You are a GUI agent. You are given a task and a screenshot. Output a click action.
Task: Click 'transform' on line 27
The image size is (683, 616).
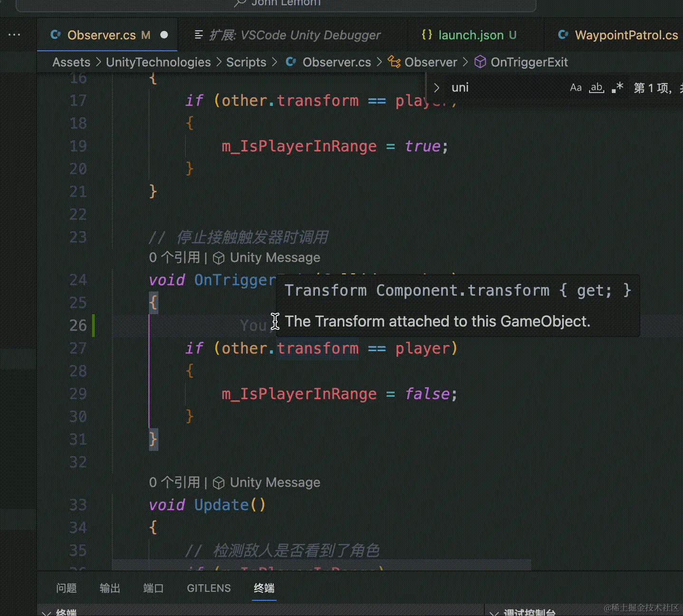click(318, 348)
